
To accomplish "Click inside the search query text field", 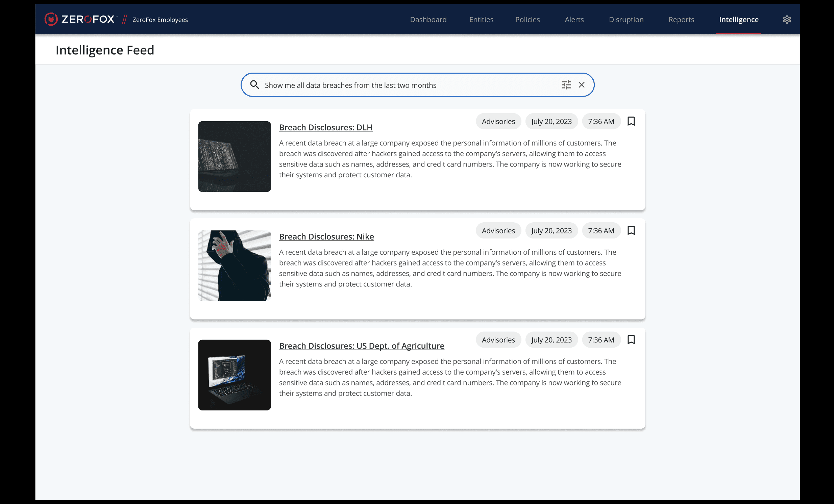I will click(406, 85).
